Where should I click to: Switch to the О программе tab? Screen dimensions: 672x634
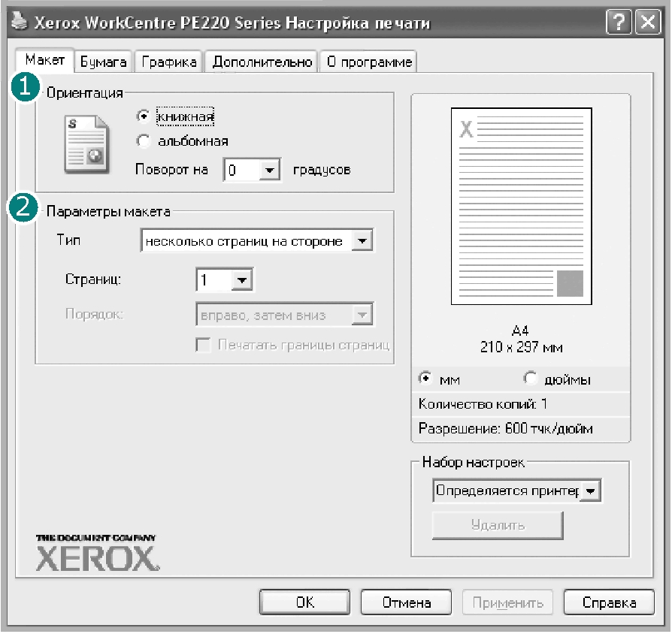pyautogui.click(x=369, y=62)
